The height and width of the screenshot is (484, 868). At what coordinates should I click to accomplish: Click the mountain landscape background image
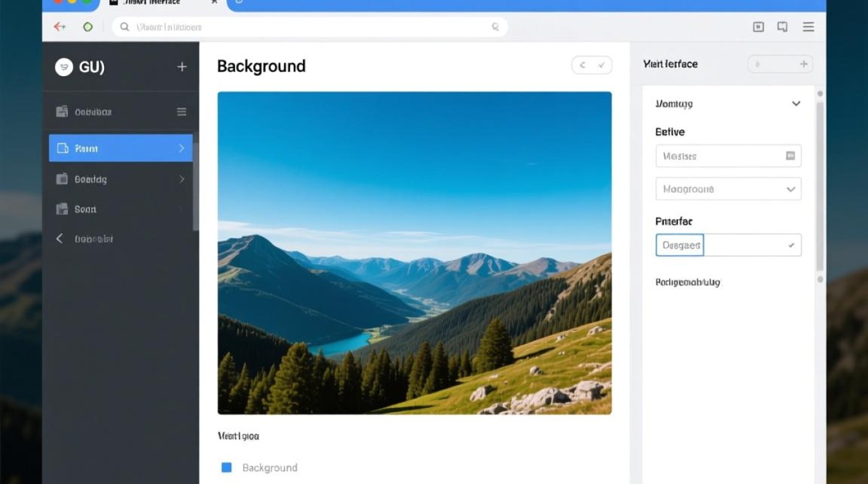(x=414, y=252)
